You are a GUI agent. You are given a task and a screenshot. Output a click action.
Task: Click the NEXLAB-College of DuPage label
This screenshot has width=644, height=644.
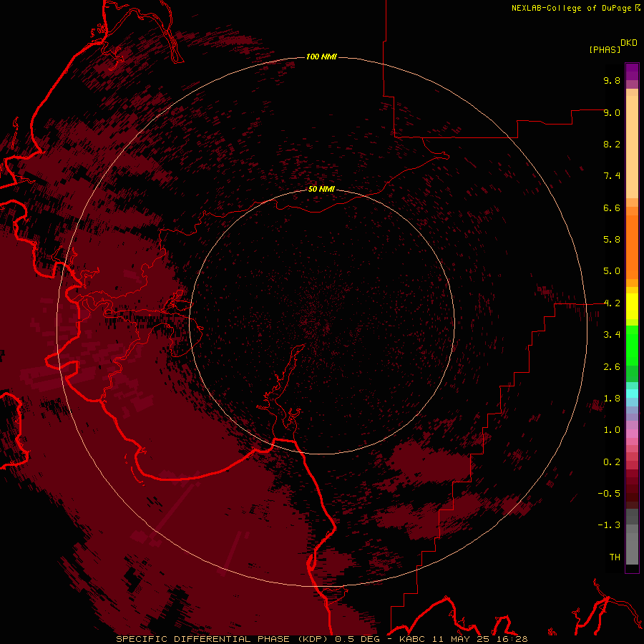(571, 8)
